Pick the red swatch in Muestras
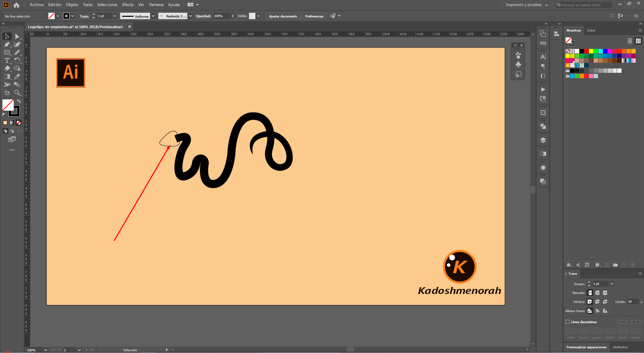Screen dimensions: 644x353 (x=586, y=51)
